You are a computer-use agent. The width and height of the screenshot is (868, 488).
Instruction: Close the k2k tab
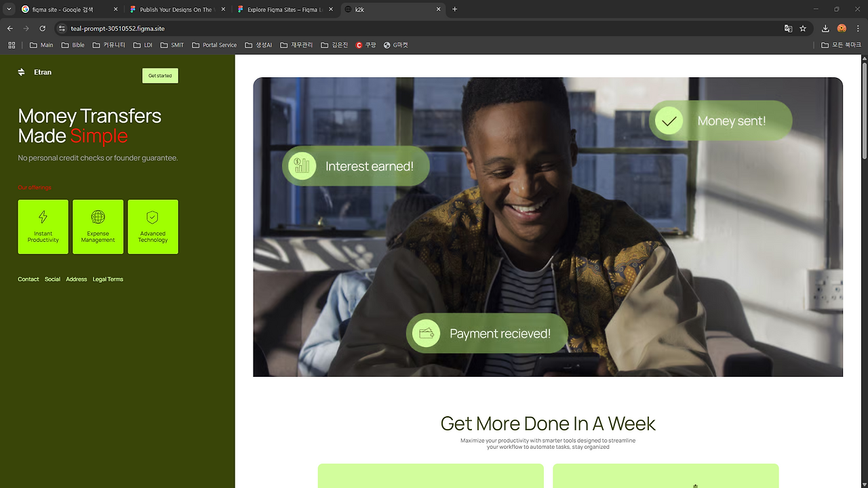(x=439, y=9)
